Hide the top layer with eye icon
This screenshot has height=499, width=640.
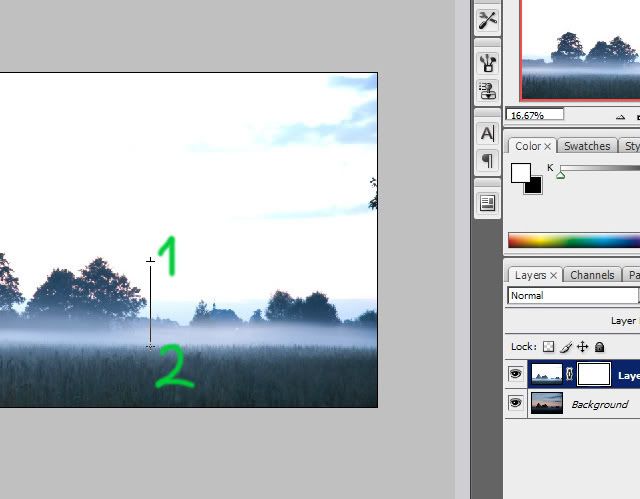(516, 375)
